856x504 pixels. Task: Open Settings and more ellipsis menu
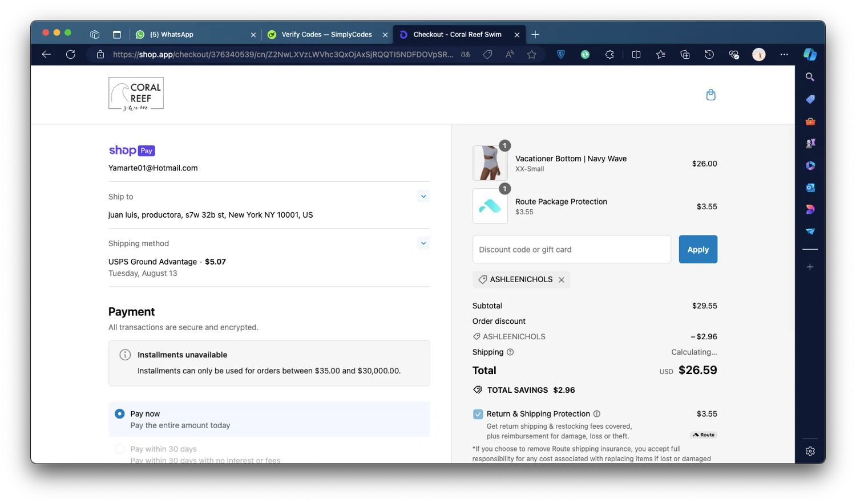784,54
